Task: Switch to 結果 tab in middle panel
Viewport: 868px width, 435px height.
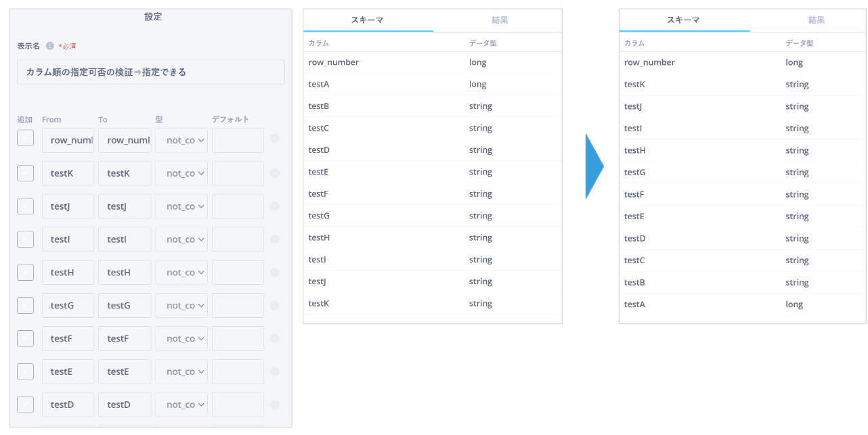Action: click(x=500, y=20)
